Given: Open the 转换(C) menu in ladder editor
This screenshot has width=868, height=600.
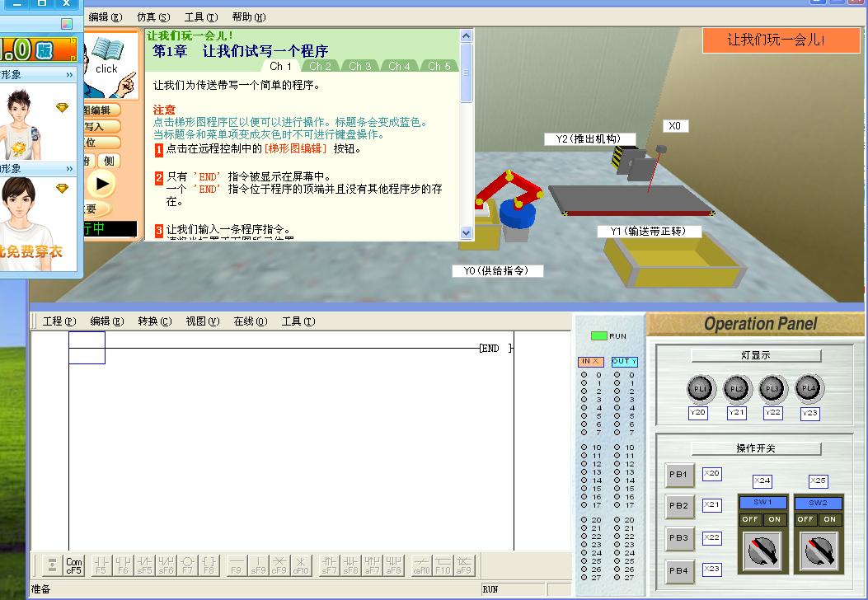Looking at the screenshot, I should pos(154,321).
